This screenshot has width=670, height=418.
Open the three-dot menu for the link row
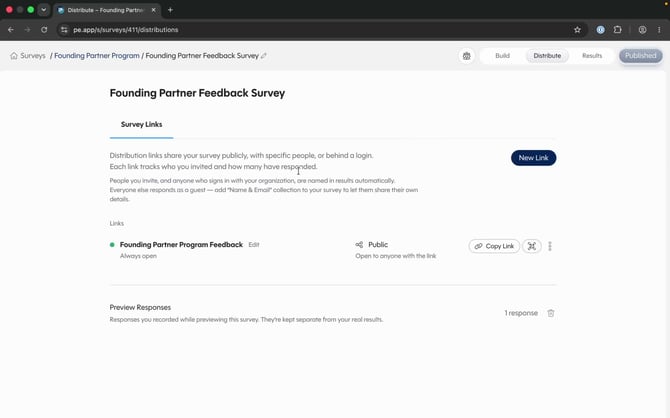click(x=550, y=246)
